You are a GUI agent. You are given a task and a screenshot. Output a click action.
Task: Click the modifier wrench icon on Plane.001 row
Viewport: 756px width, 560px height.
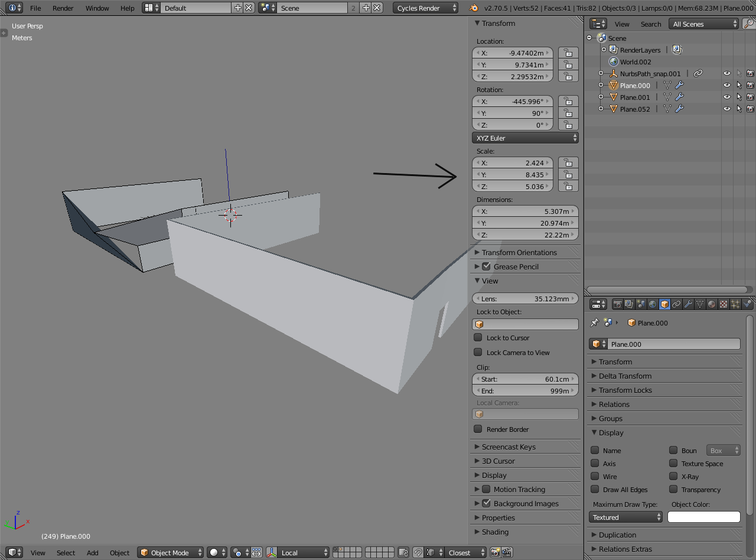[679, 97]
